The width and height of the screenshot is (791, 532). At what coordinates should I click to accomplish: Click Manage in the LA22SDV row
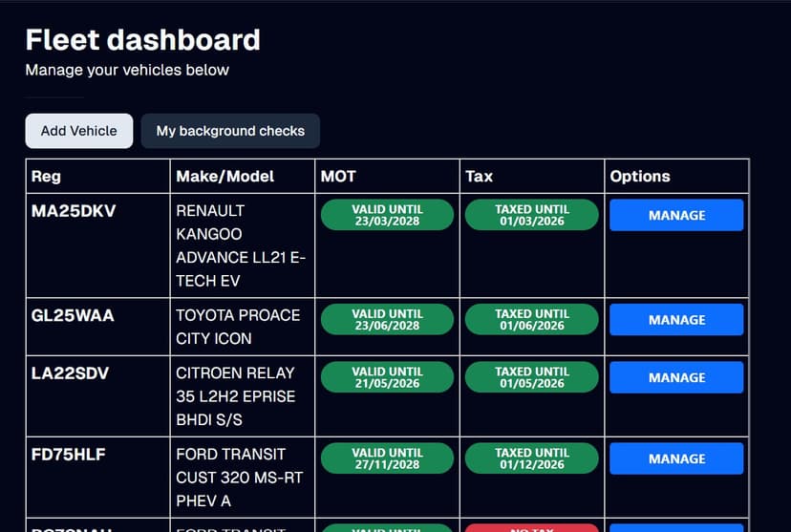(676, 377)
